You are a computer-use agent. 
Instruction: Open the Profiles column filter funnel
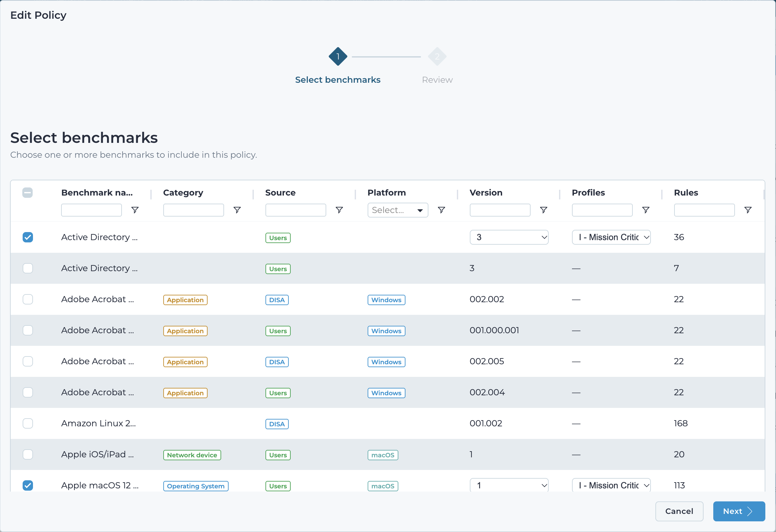click(646, 210)
